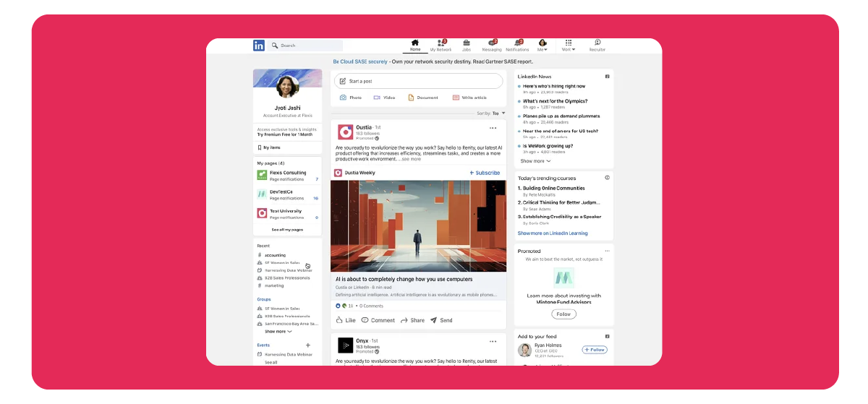Open B2B Sales Professionals in Recent

click(287, 278)
